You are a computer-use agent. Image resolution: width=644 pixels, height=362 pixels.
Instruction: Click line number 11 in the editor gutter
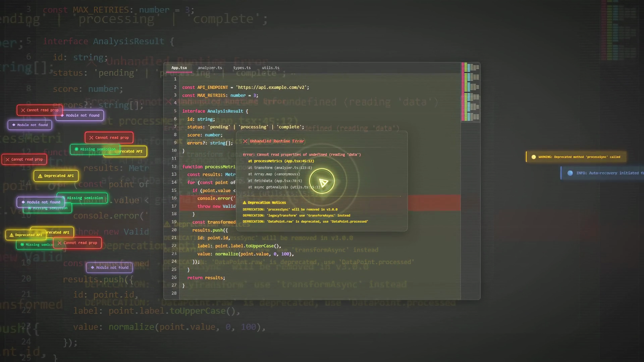pos(174,159)
